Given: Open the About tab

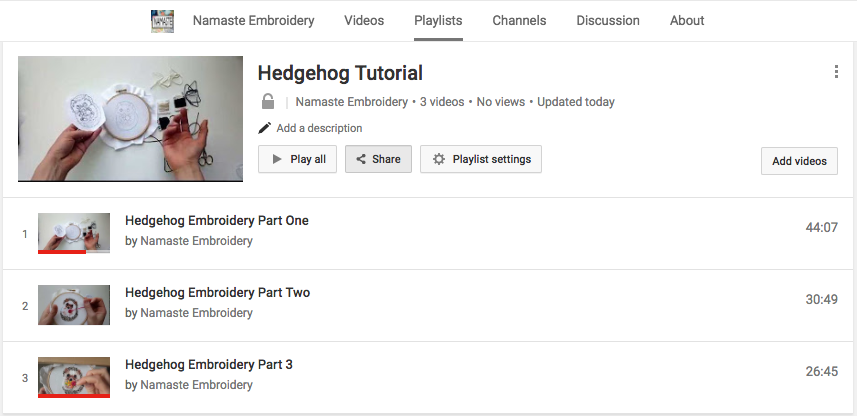Looking at the screenshot, I should tap(687, 21).
